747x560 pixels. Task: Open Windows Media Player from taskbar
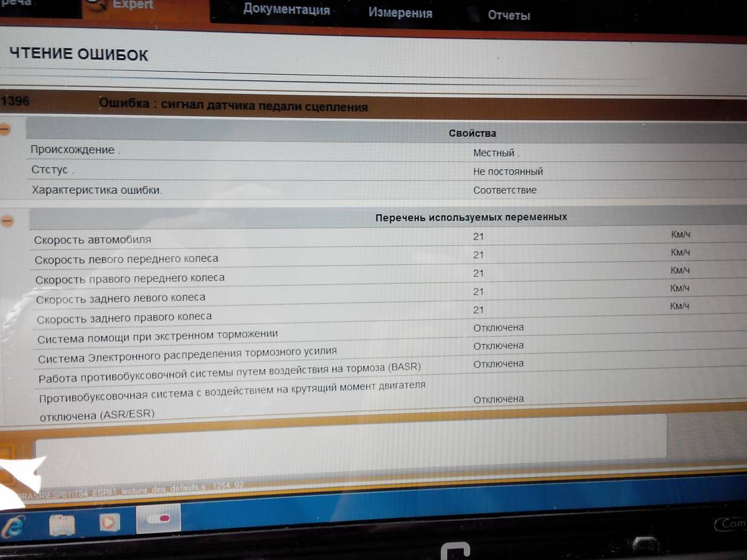(110, 523)
